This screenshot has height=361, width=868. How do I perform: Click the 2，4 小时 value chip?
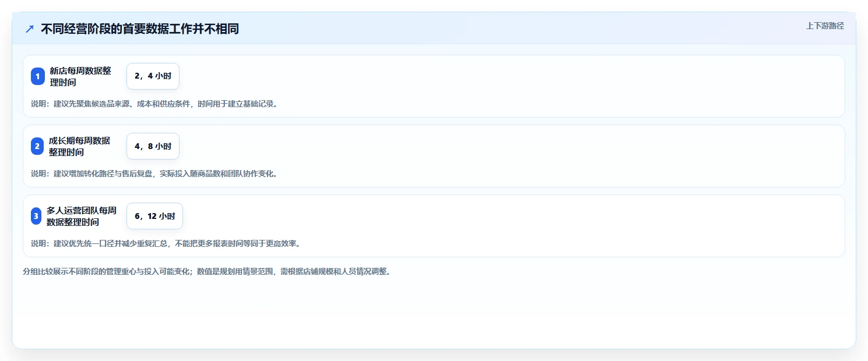[153, 76]
